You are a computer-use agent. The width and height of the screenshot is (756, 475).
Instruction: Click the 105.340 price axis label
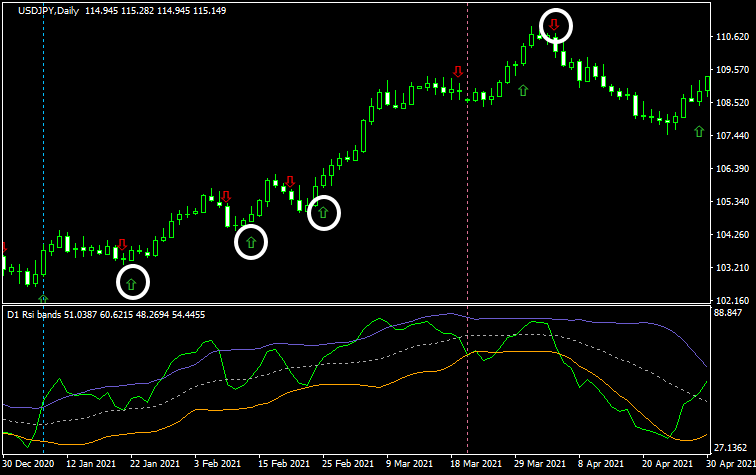click(x=732, y=202)
